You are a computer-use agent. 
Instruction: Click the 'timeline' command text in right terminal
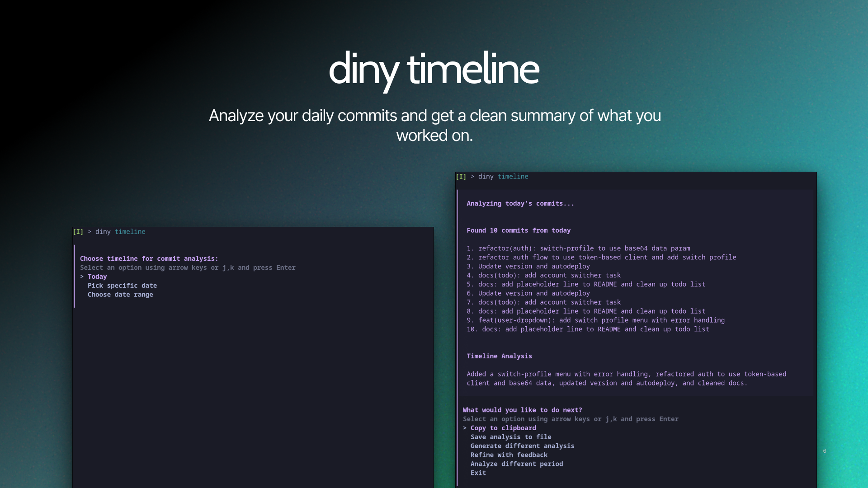(x=513, y=176)
